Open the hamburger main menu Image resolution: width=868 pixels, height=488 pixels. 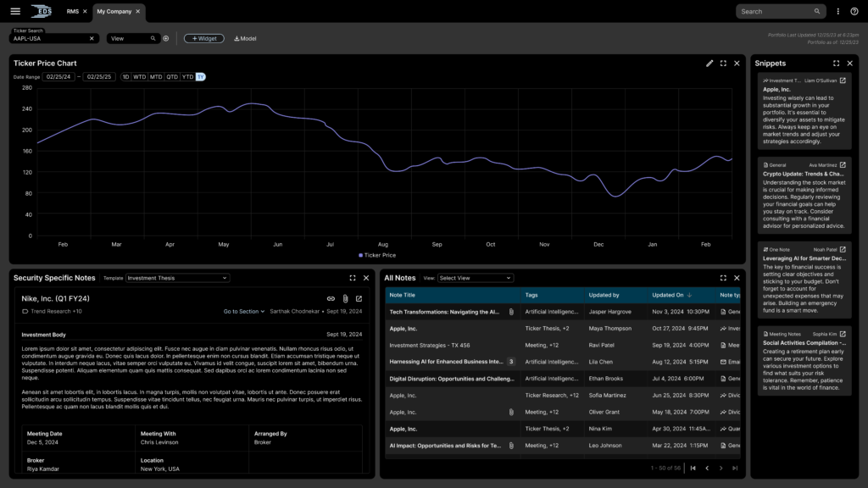pos(15,11)
